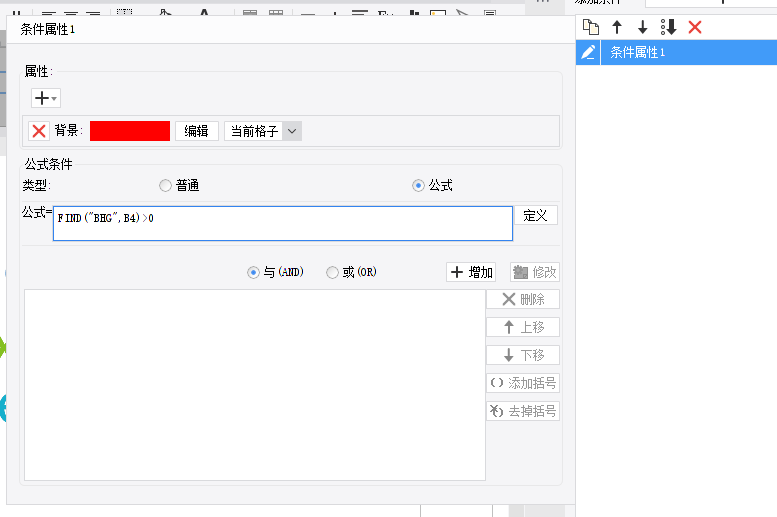Viewport: 777px width, 517px height.
Task: Open the 当前格子 scope dropdown
Action: [263, 131]
